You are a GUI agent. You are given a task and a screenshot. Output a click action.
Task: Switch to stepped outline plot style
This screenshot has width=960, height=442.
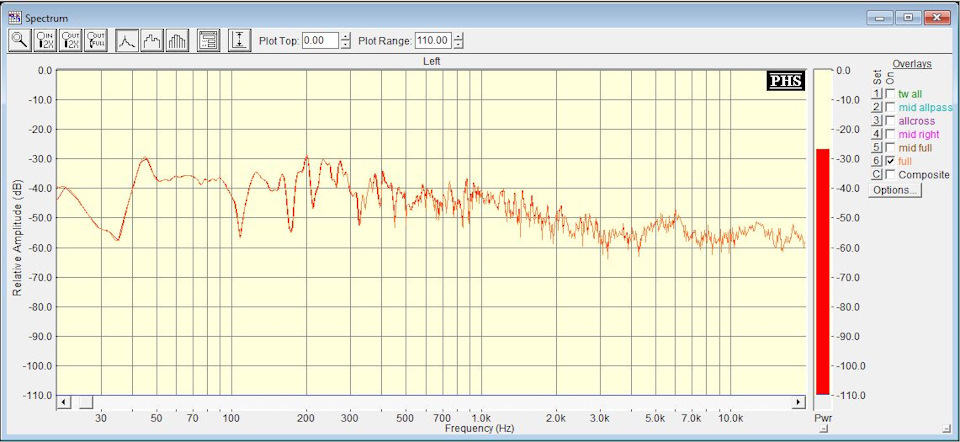[x=152, y=40]
